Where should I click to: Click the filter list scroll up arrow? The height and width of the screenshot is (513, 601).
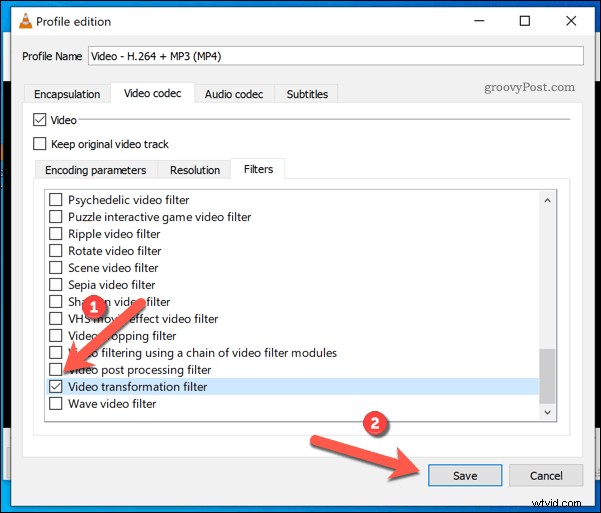[x=547, y=200]
